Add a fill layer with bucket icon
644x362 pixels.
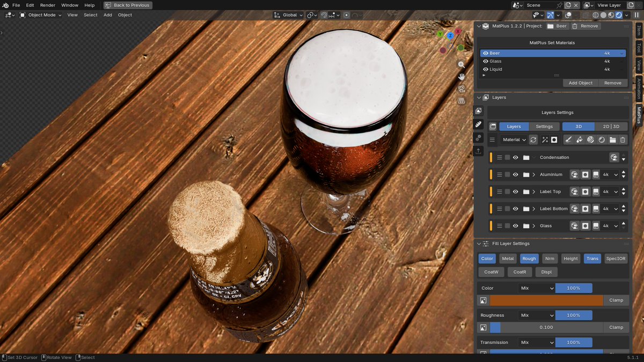(580, 139)
